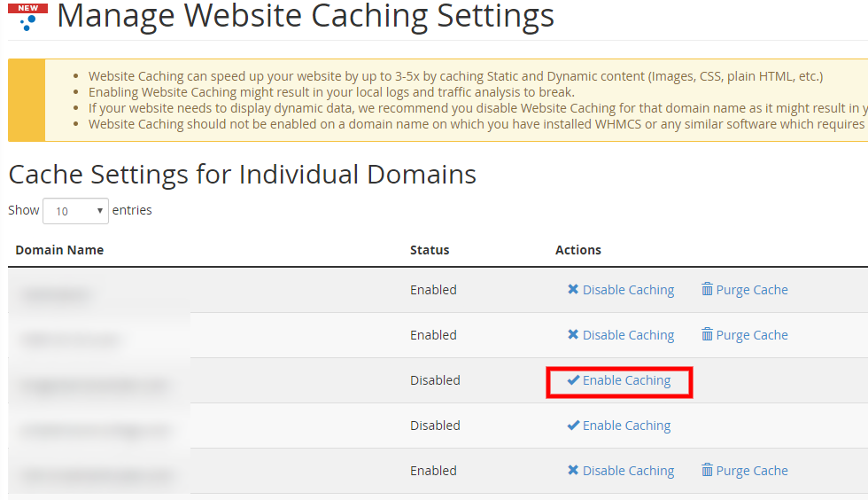Image resolution: width=868 pixels, height=500 pixels.
Task: Click Enable Caching text in the fourth row
Action: click(x=626, y=426)
